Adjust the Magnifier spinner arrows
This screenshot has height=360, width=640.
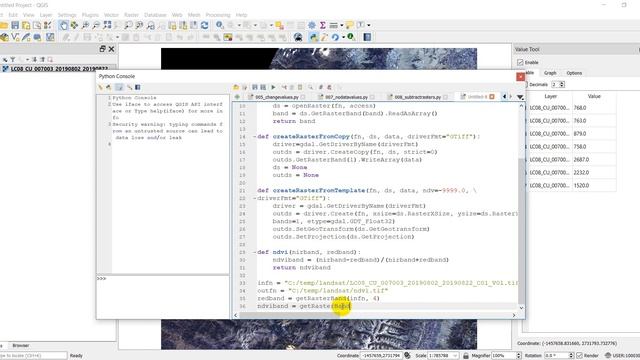519,356
